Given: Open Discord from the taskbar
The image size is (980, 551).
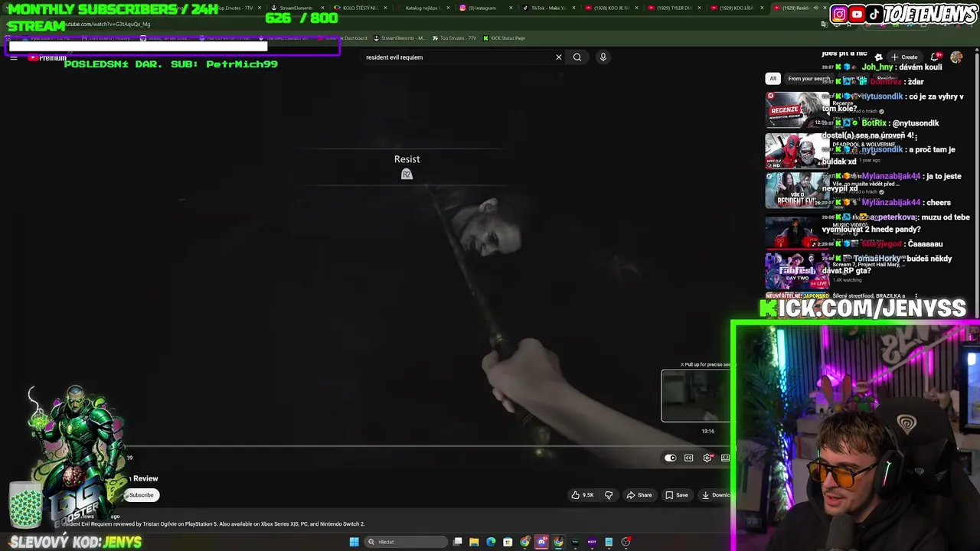Looking at the screenshot, I should pos(541,542).
